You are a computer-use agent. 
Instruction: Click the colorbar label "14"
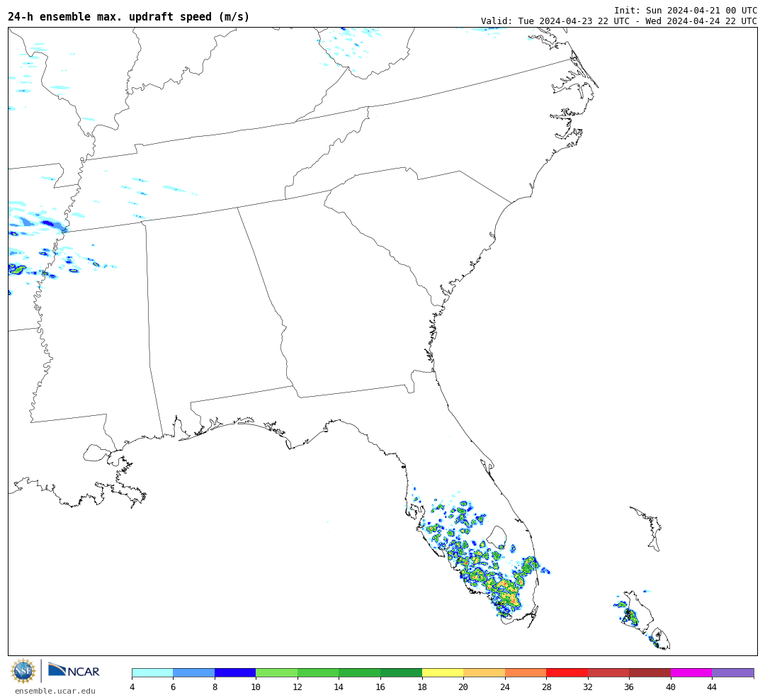[339, 687]
